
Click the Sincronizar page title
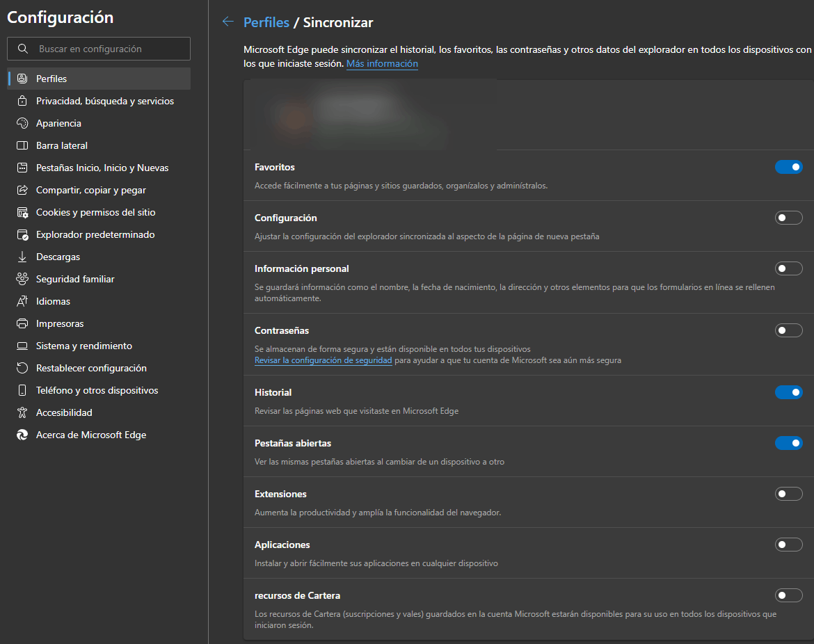click(338, 22)
